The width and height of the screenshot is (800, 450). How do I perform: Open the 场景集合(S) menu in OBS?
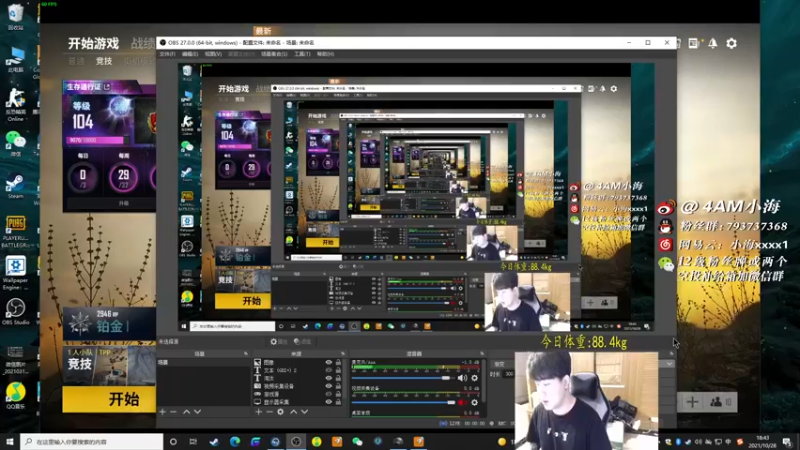point(274,54)
